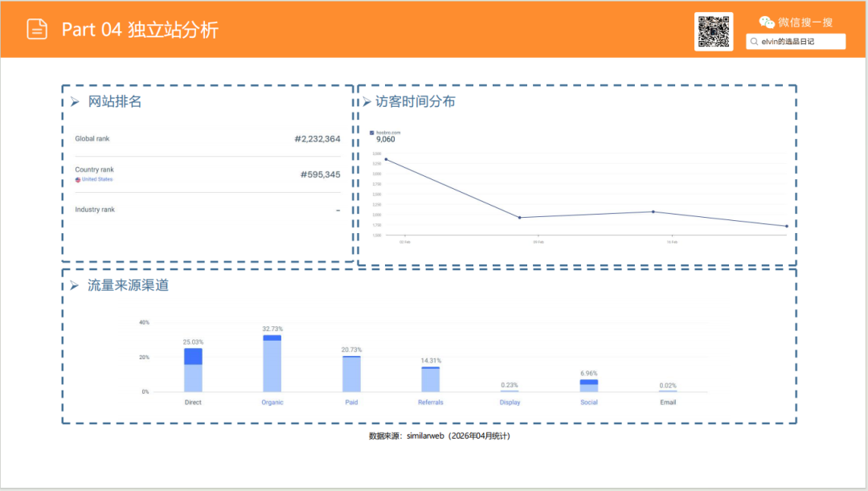
Task: Select the Direct channel label on the bar chart
Action: (193, 402)
